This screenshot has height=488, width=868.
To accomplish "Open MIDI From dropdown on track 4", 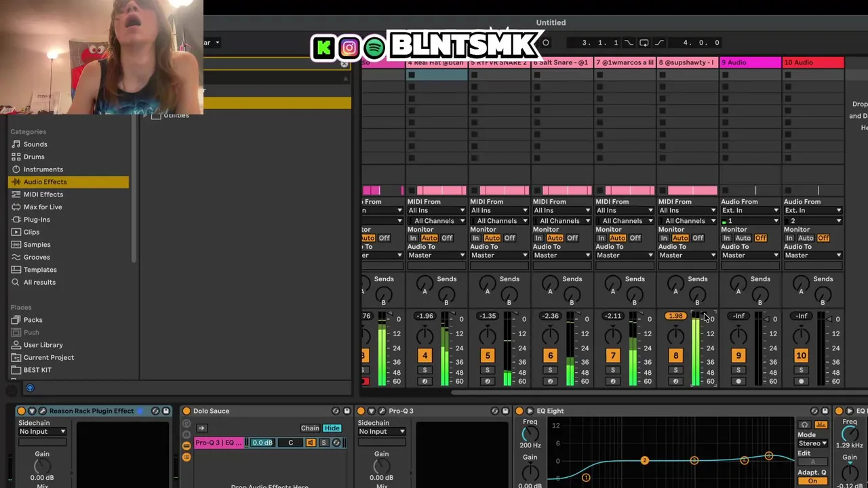I will 436,210.
